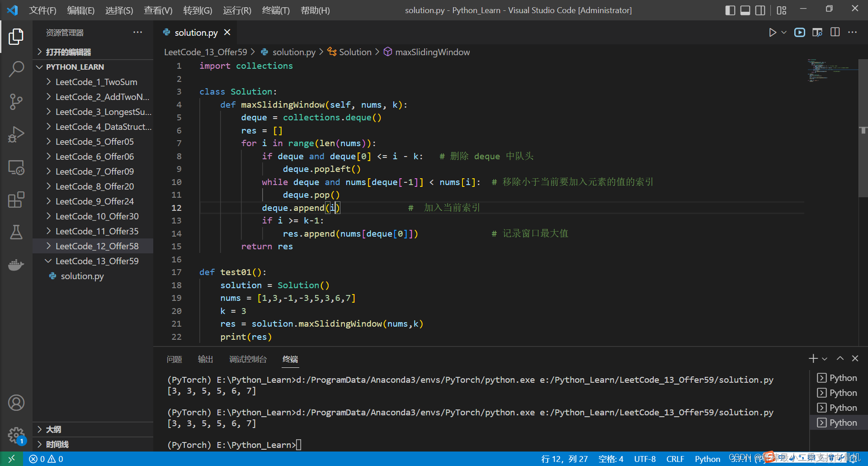Image resolution: width=868 pixels, height=466 pixels.
Task: Open editor More Actions ellipsis
Action: point(853,33)
